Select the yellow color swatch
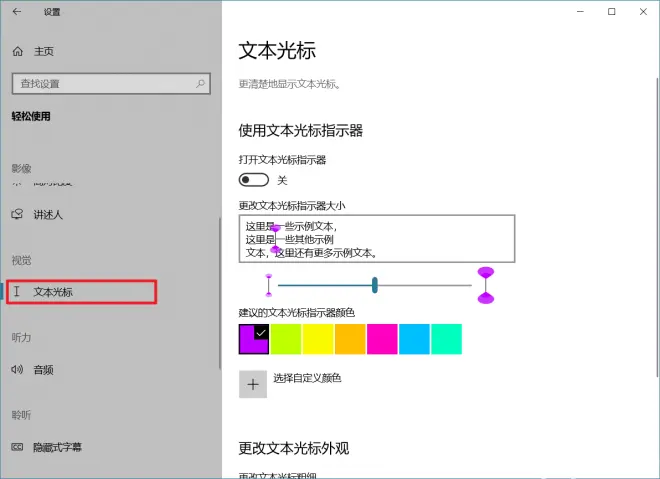Screen dimensions: 660x479 coord(318,339)
